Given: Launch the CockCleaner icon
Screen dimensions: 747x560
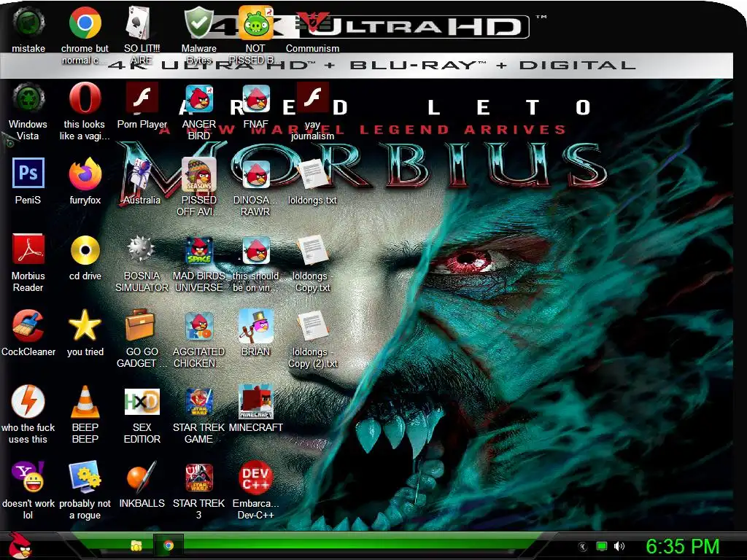Looking at the screenshot, I should coord(28,325).
